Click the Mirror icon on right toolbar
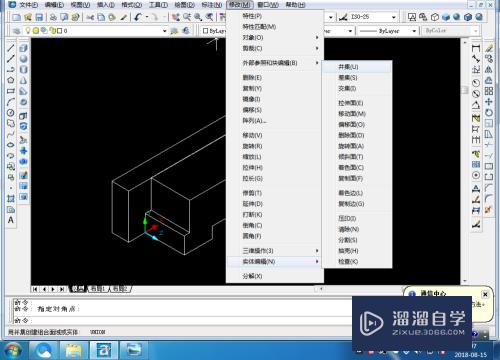 (489, 69)
